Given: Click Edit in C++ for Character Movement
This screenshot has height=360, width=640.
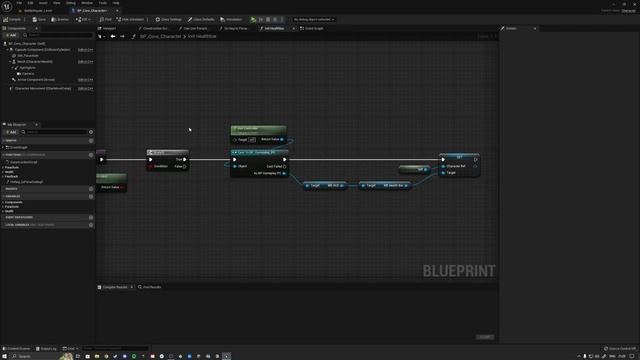Looking at the screenshot, I should point(85,89).
